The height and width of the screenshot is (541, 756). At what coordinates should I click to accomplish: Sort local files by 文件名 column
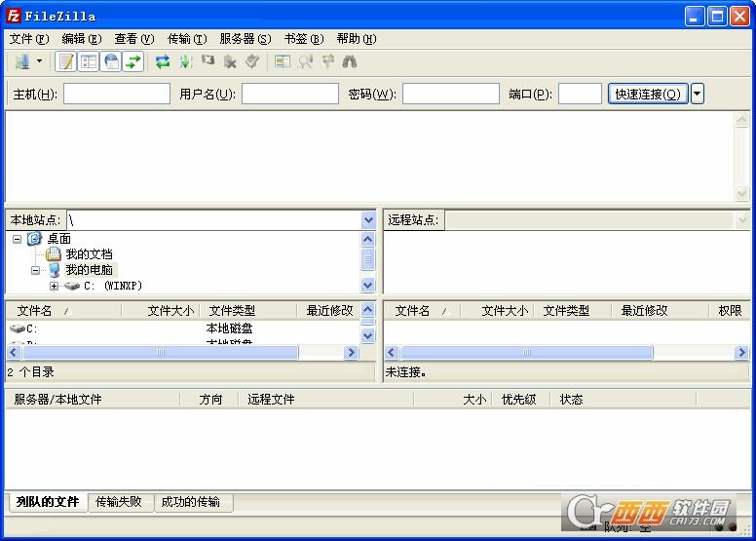(x=63, y=311)
